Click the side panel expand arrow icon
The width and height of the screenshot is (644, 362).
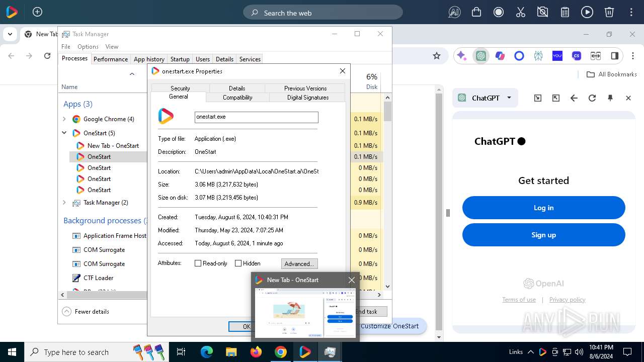pos(556,98)
